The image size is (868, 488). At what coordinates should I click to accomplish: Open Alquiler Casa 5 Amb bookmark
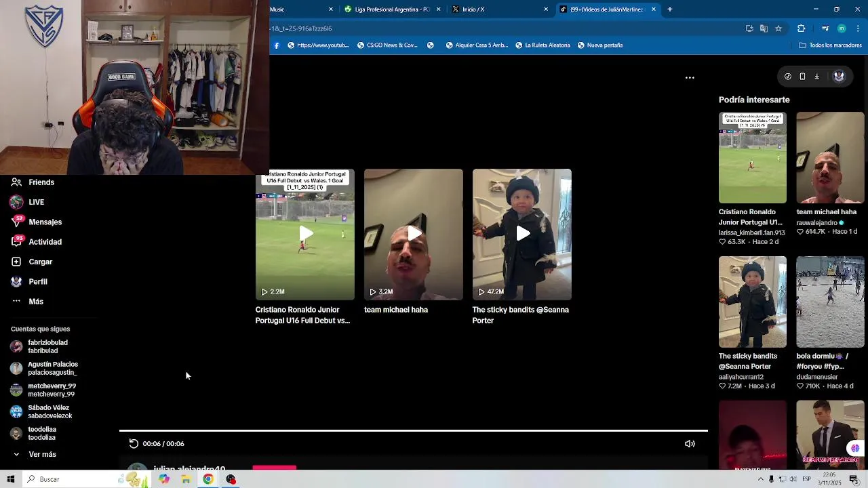point(477,45)
